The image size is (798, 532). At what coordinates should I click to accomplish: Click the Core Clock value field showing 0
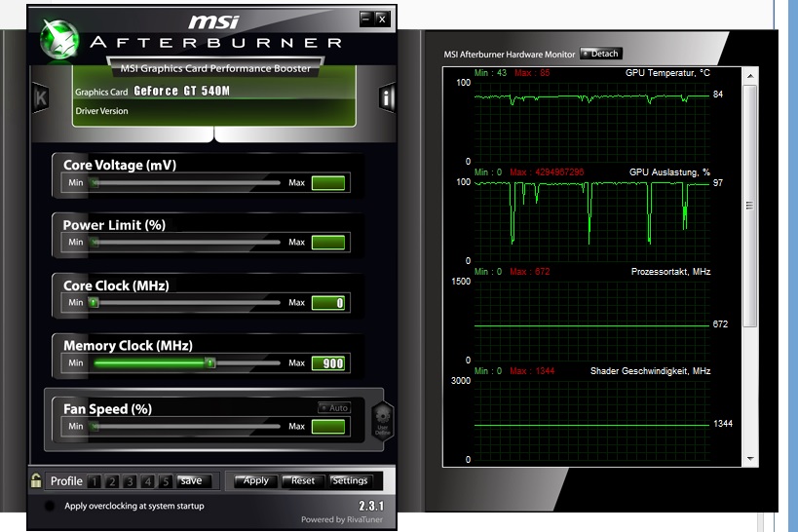click(x=328, y=303)
